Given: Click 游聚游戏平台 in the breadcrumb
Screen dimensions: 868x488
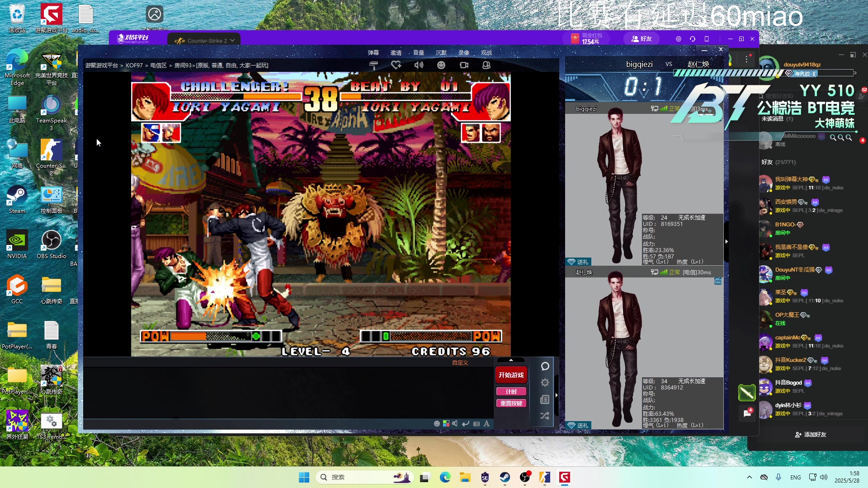Looking at the screenshot, I should [102, 66].
